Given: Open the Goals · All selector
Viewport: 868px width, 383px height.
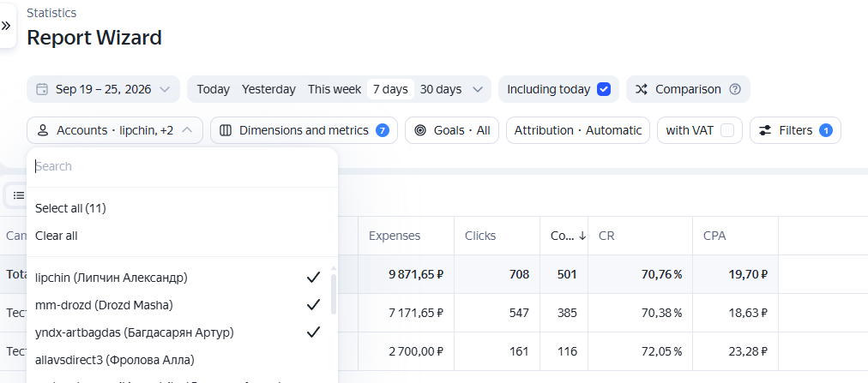Looking at the screenshot, I should 452,130.
